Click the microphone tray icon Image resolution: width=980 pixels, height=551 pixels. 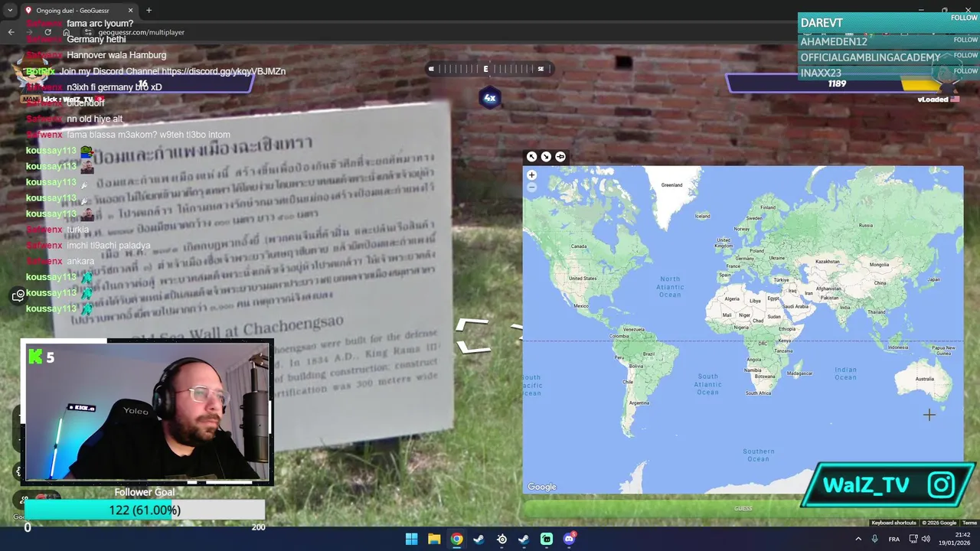[874, 539]
